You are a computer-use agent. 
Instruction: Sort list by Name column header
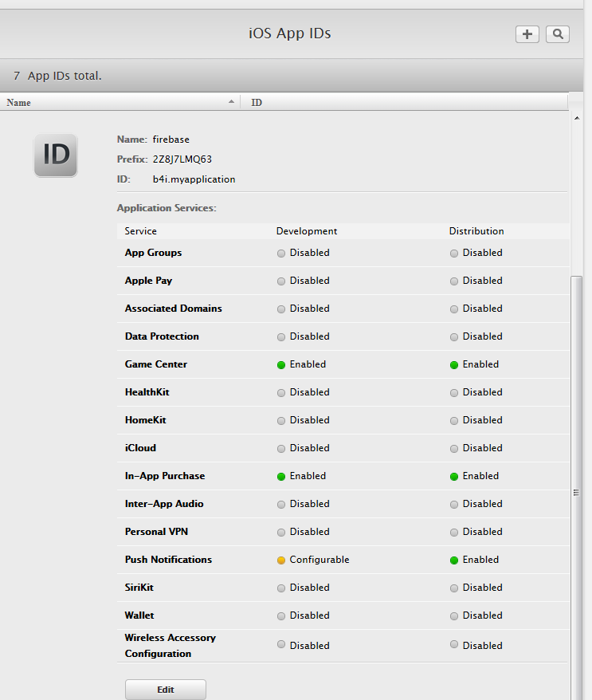click(x=19, y=103)
